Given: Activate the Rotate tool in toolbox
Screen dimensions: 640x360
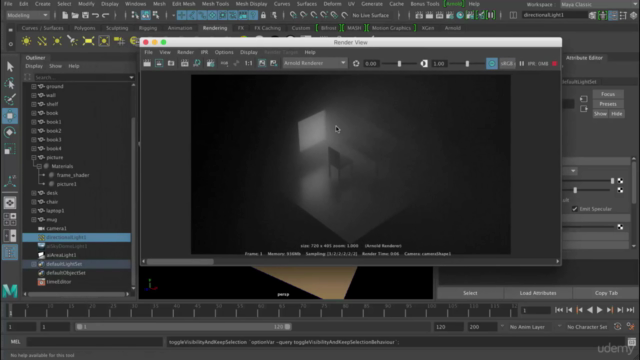Looking at the screenshot, I should [x=10, y=133].
